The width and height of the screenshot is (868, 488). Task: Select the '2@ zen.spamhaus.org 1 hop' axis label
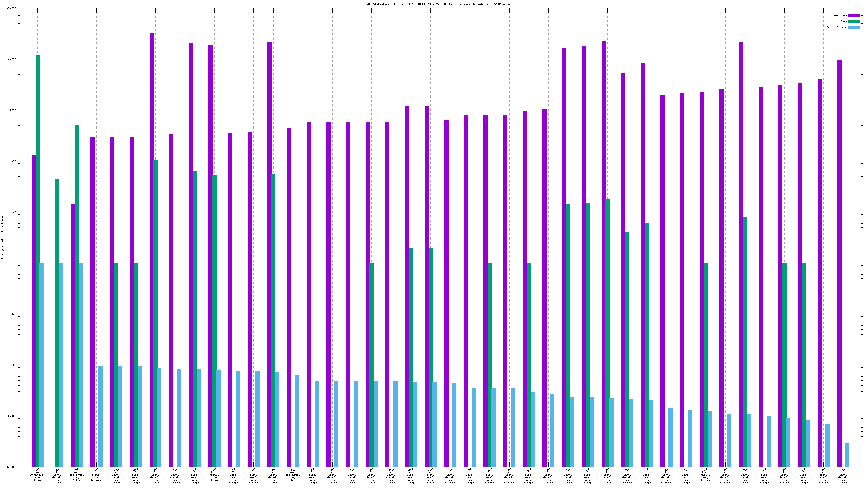[37, 474]
